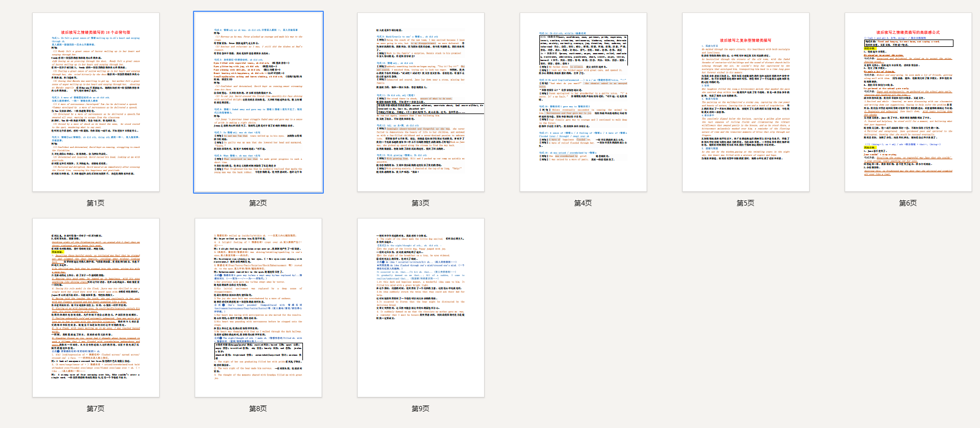Click the page 3 thumbnail preview

click(421, 102)
